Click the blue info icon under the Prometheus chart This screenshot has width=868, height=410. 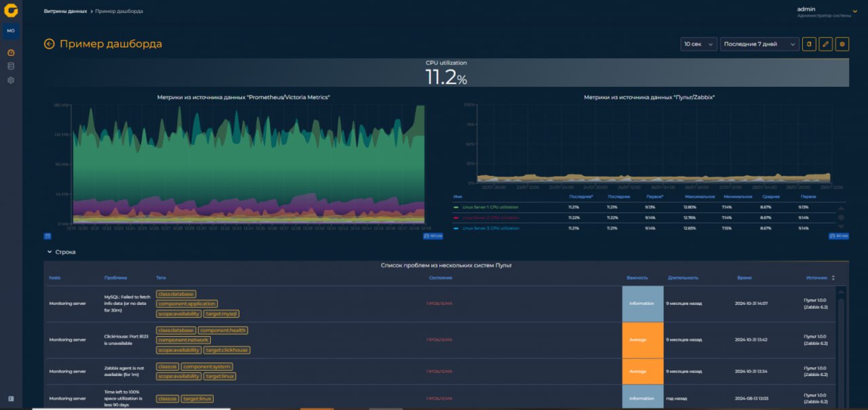pos(46,236)
